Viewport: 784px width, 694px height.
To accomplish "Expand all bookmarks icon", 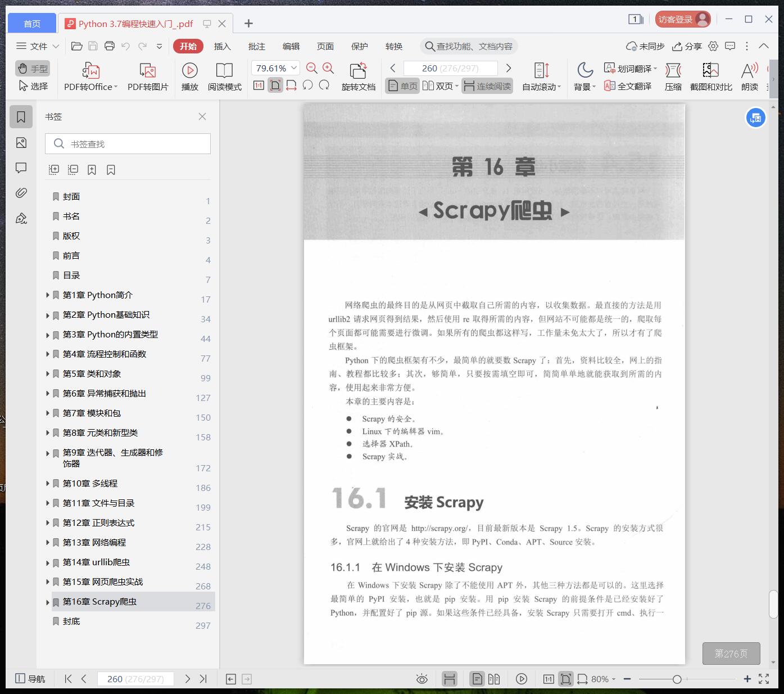I will (x=54, y=169).
